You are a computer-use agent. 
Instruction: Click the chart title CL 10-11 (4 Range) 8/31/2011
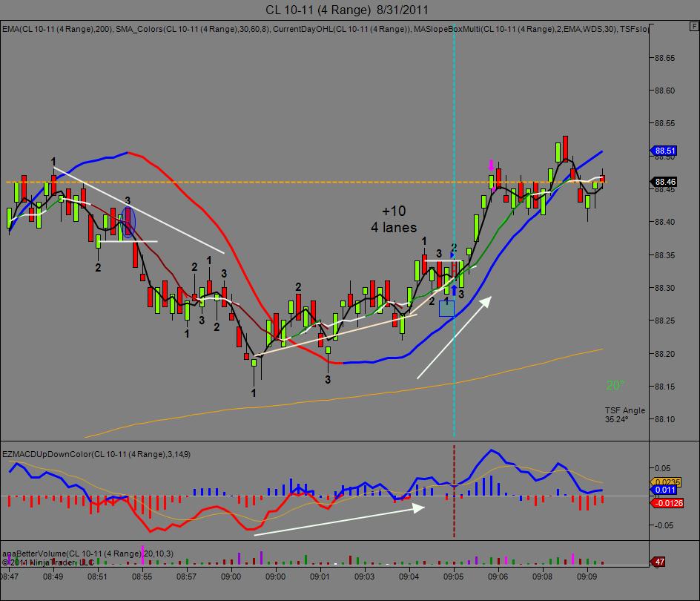347,10
